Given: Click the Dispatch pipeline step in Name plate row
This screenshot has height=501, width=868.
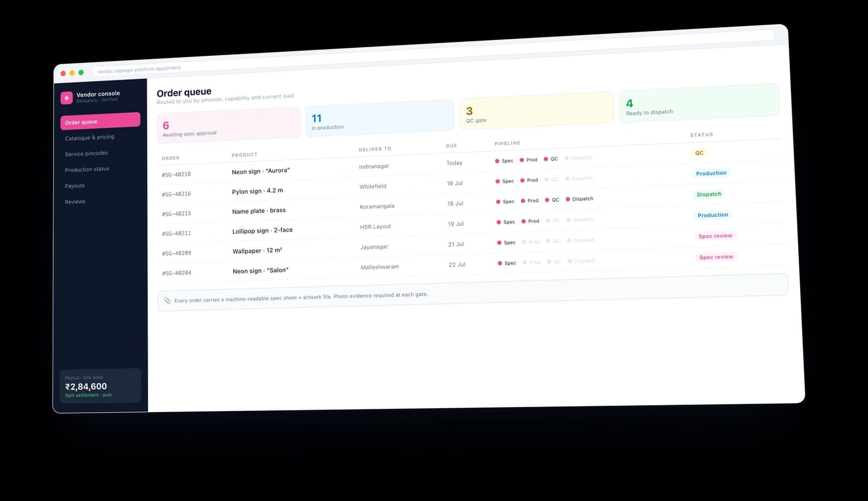Looking at the screenshot, I should [579, 199].
